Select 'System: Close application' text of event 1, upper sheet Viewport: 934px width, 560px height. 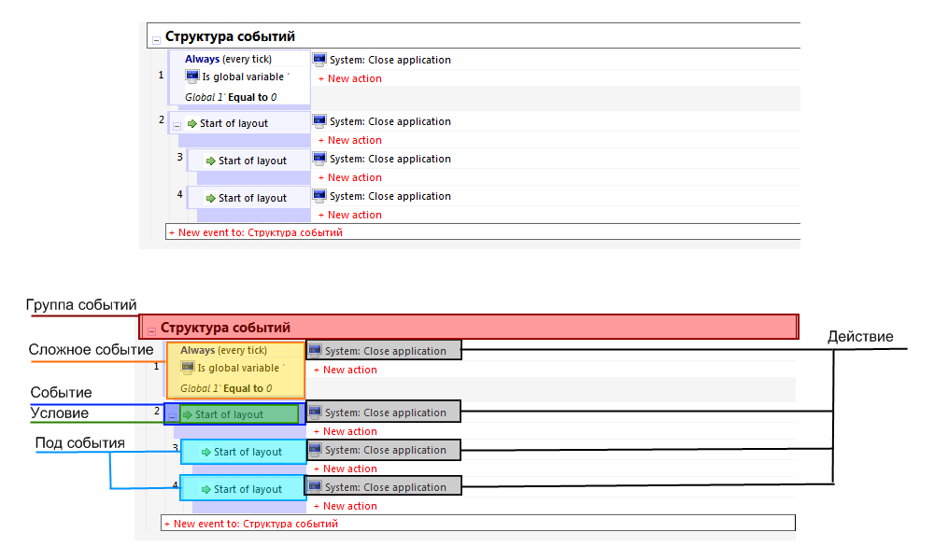(x=390, y=60)
